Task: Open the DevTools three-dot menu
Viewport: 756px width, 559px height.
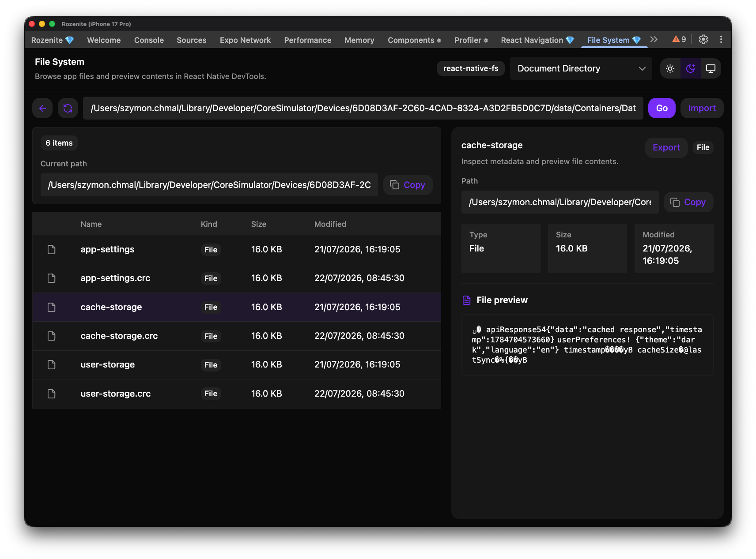Action: pyautogui.click(x=721, y=39)
